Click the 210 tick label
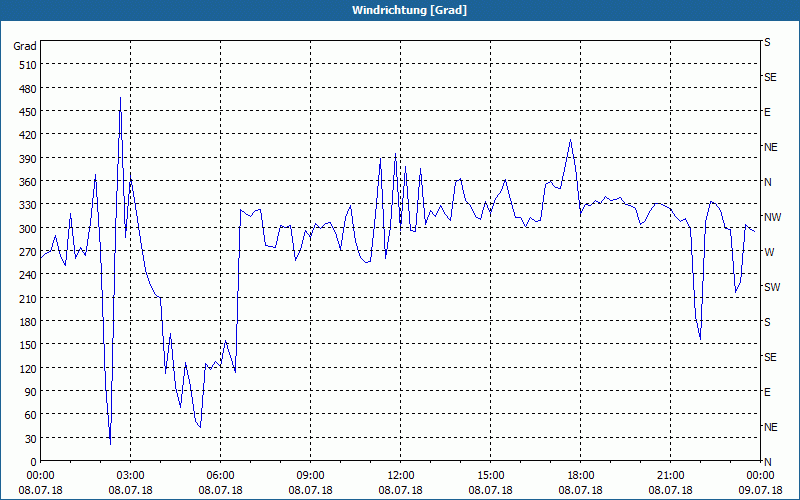Viewport: 800px width, 500px height. tap(28, 298)
